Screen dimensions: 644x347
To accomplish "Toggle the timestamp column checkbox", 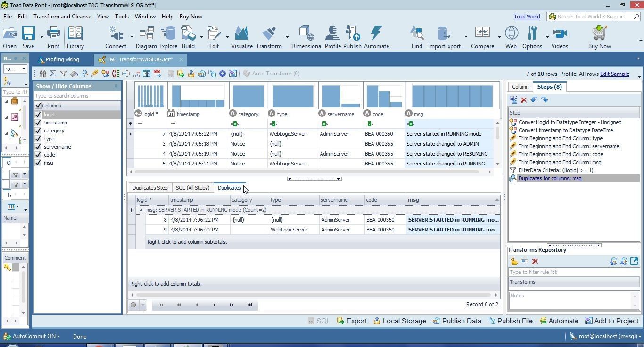I will point(38,123).
